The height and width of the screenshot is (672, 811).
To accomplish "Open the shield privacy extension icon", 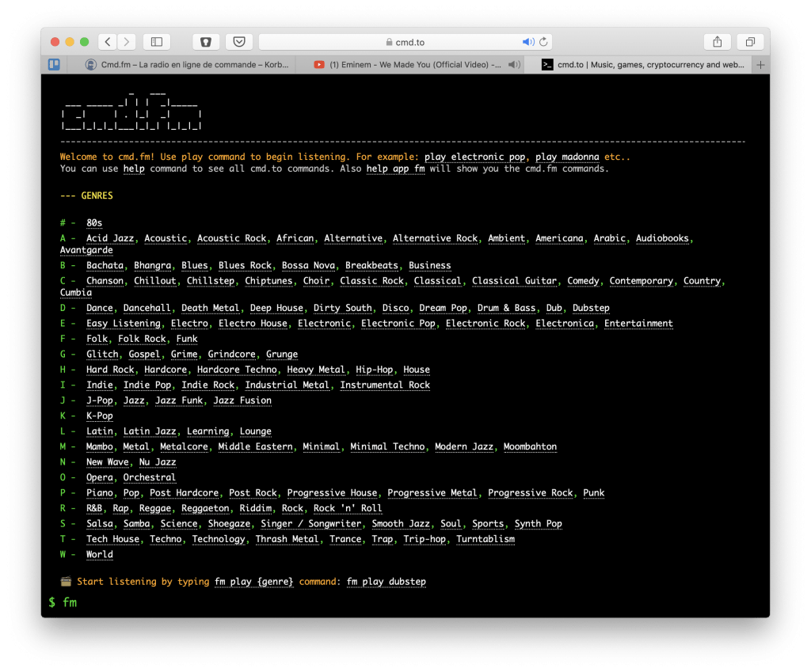I will 206,42.
